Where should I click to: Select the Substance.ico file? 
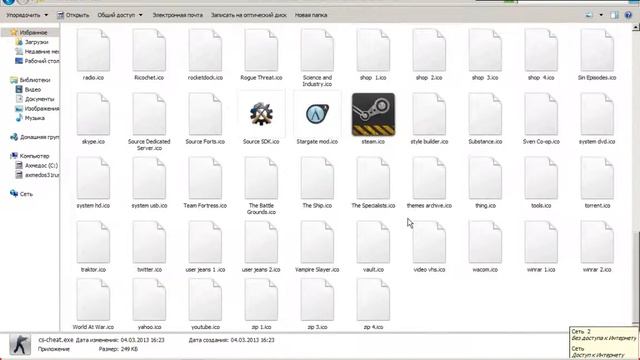pos(485,118)
